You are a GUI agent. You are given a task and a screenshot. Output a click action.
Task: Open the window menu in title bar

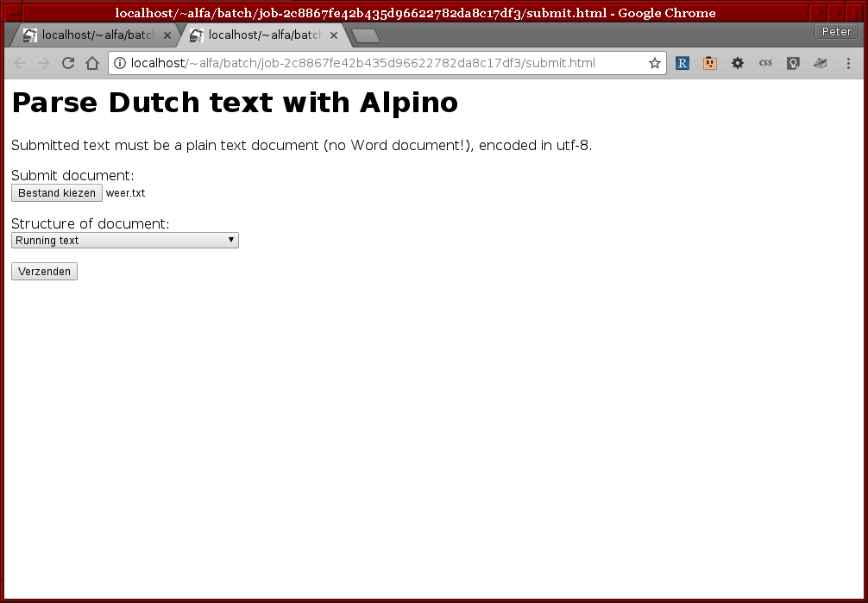(12, 13)
